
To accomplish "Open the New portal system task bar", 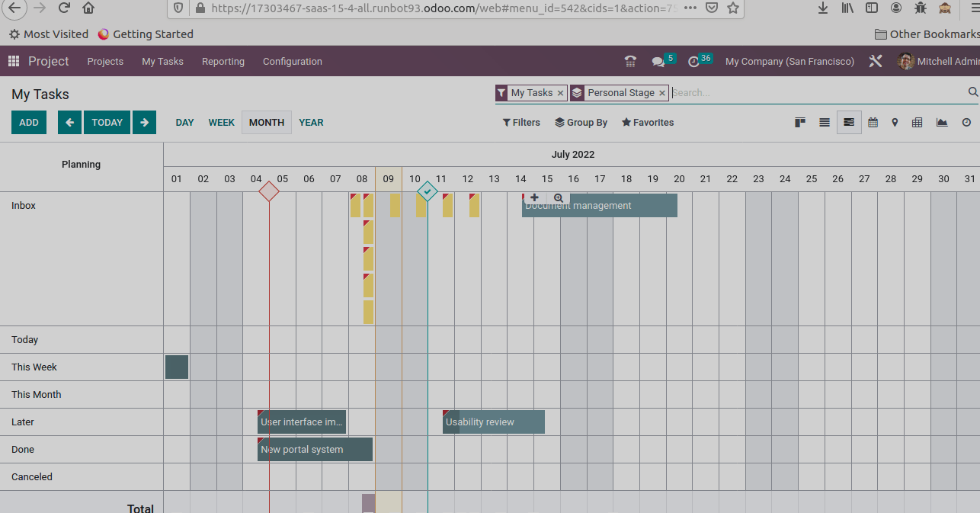I will 315,449.
